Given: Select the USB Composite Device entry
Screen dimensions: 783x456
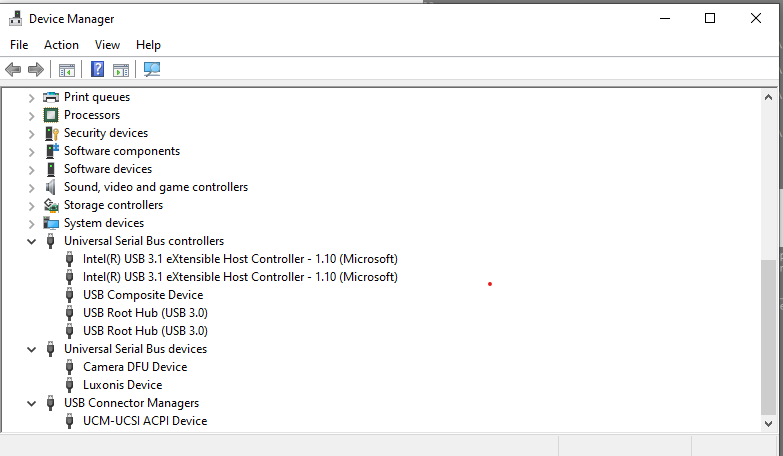Looking at the screenshot, I should pyautogui.click(x=142, y=295).
